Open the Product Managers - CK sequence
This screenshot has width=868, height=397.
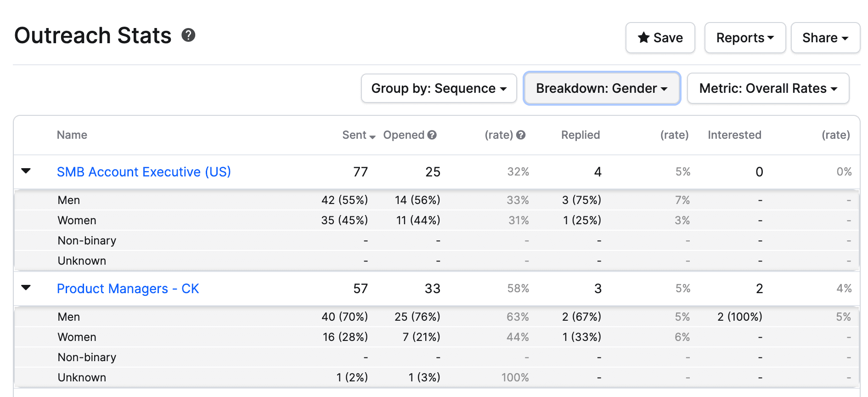point(128,288)
